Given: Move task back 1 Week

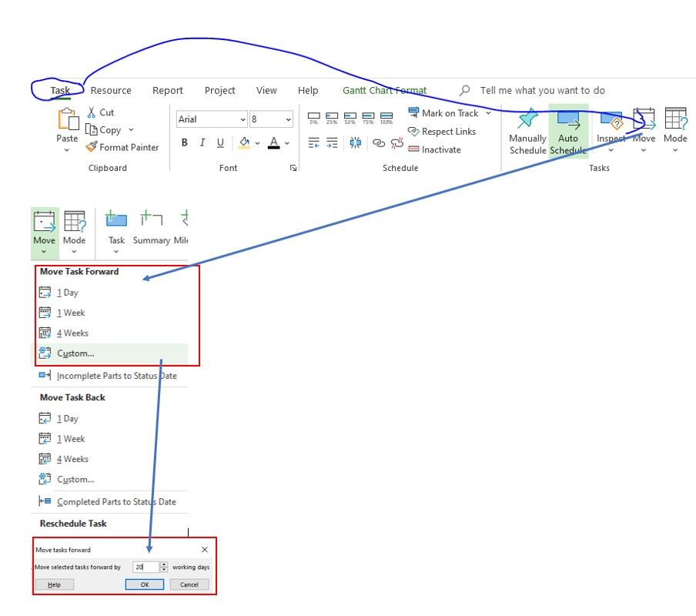Looking at the screenshot, I should tap(111, 439).
